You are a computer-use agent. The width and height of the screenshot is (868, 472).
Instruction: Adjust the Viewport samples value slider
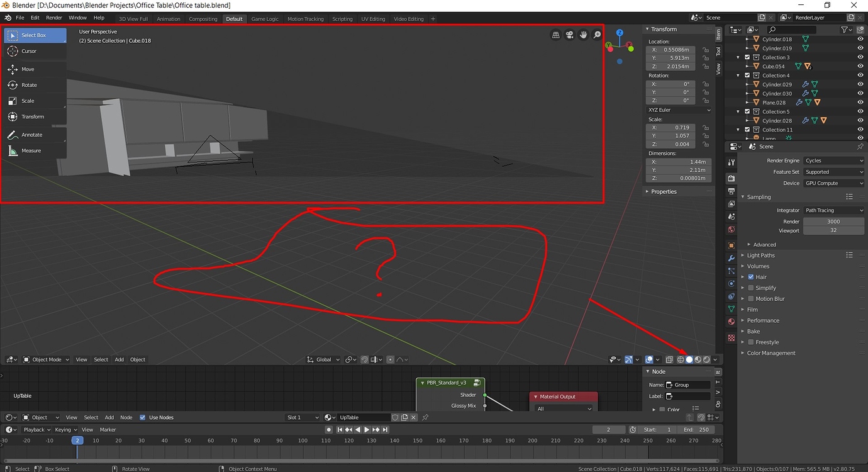tap(833, 230)
